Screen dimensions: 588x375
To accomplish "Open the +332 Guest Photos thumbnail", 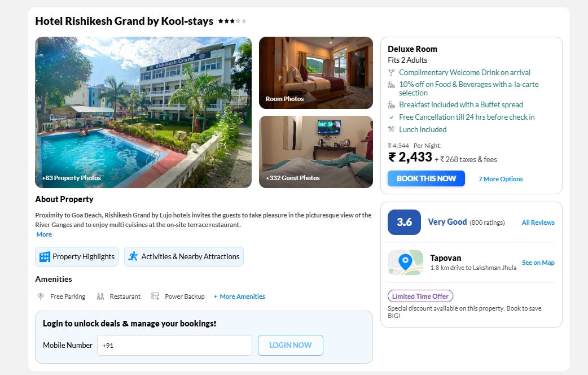I will click(316, 152).
